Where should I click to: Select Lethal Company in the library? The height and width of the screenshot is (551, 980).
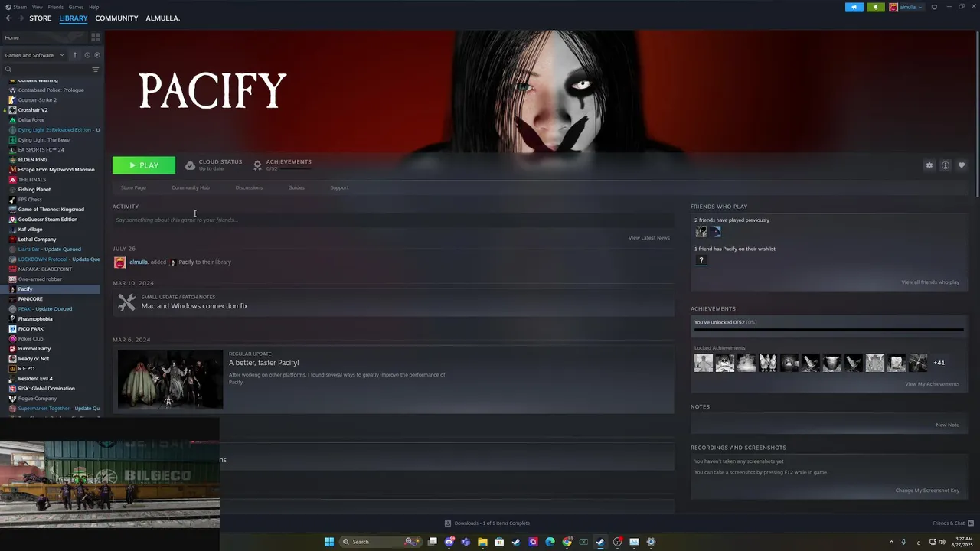[x=38, y=240]
